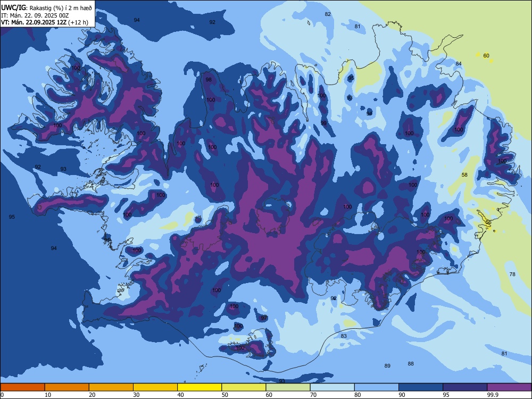Image resolution: width=532 pixels, height=399 pixels.
Task: Click the 'VT: Mán. 22.09.2025 12Z (+12 h)' line
Action: (45, 22)
